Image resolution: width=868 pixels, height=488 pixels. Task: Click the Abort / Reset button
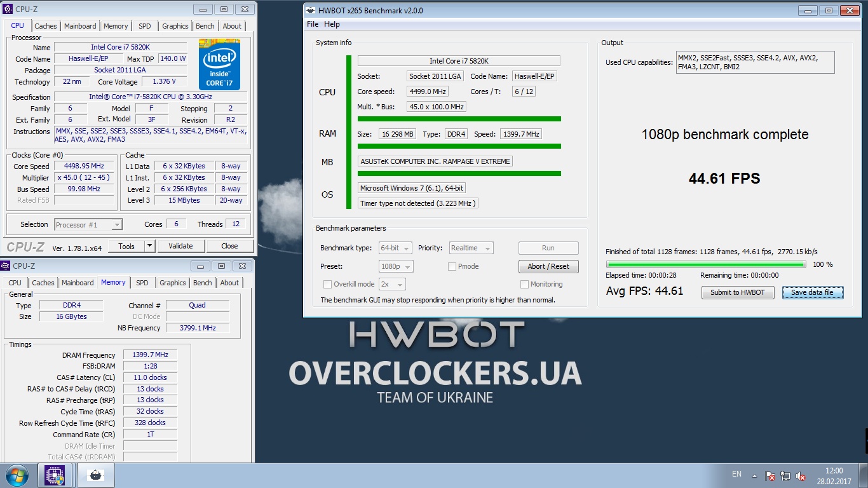point(548,266)
